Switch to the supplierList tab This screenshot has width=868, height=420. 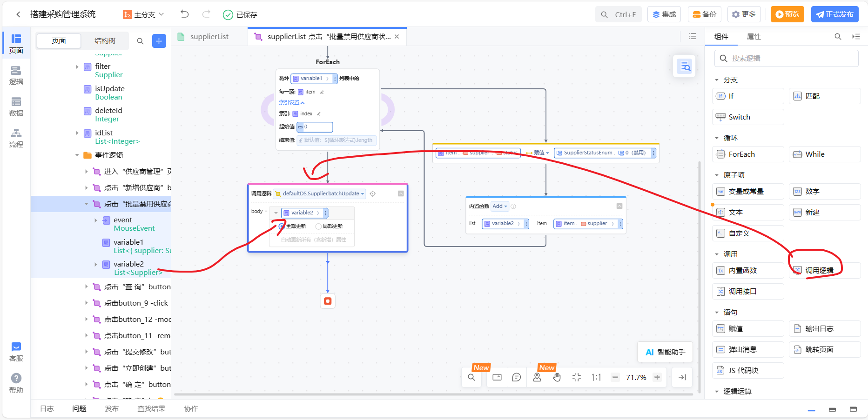[209, 36]
